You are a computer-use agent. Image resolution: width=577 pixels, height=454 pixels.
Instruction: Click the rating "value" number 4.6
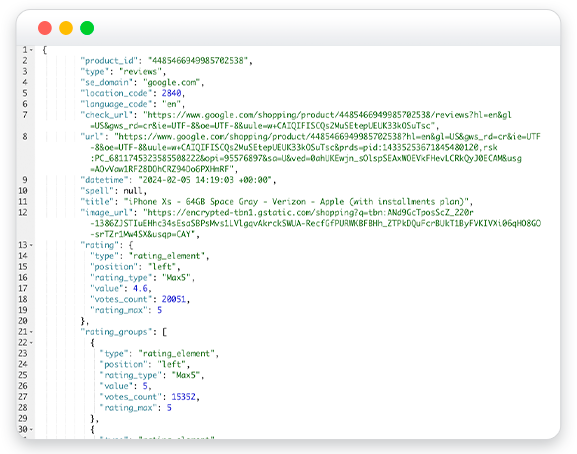point(140,288)
